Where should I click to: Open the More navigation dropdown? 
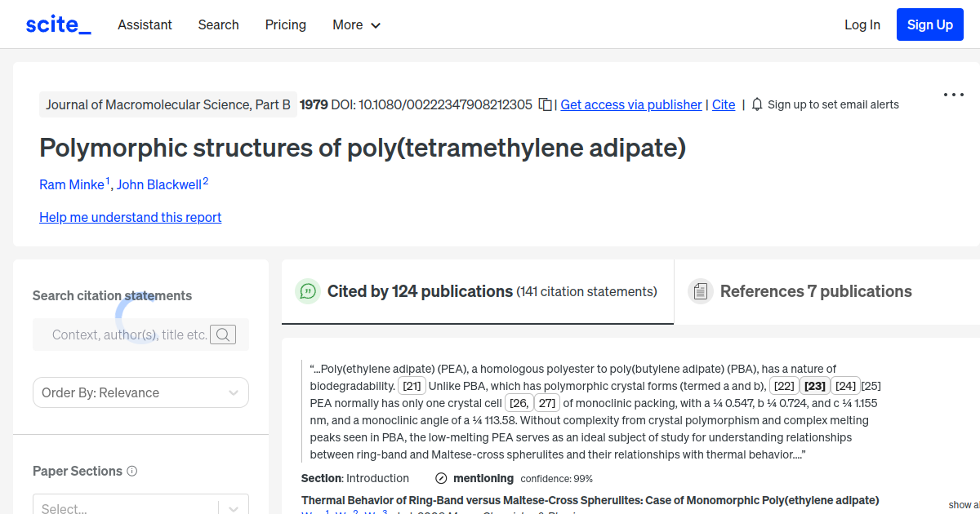[x=356, y=24]
